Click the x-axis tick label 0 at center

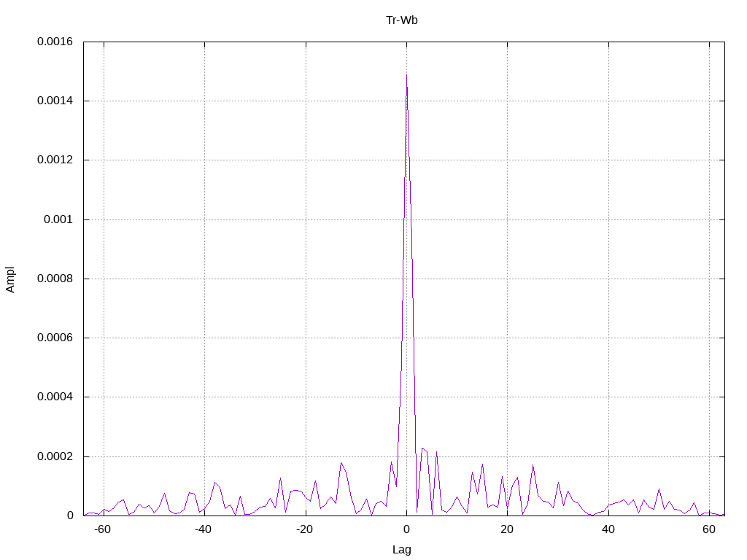point(406,529)
